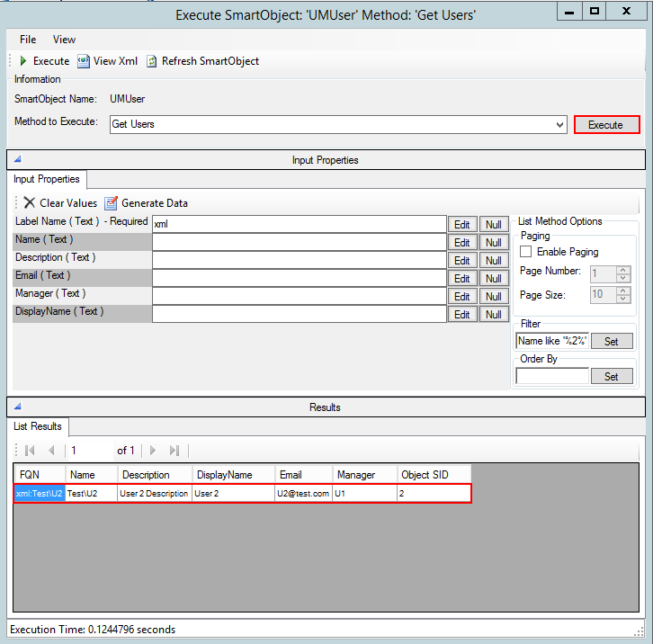Click the Description text input field

[x=299, y=260]
